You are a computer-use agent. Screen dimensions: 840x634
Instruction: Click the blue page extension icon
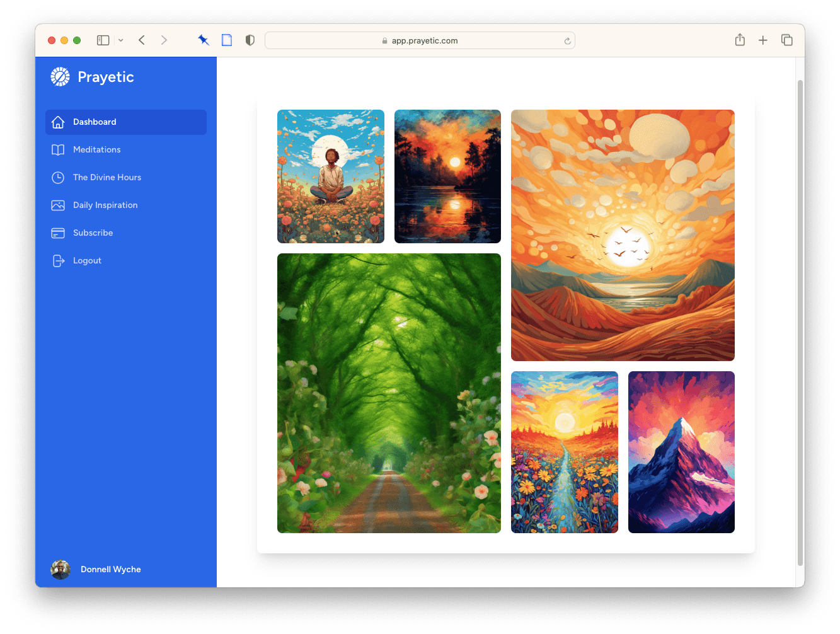pos(227,40)
